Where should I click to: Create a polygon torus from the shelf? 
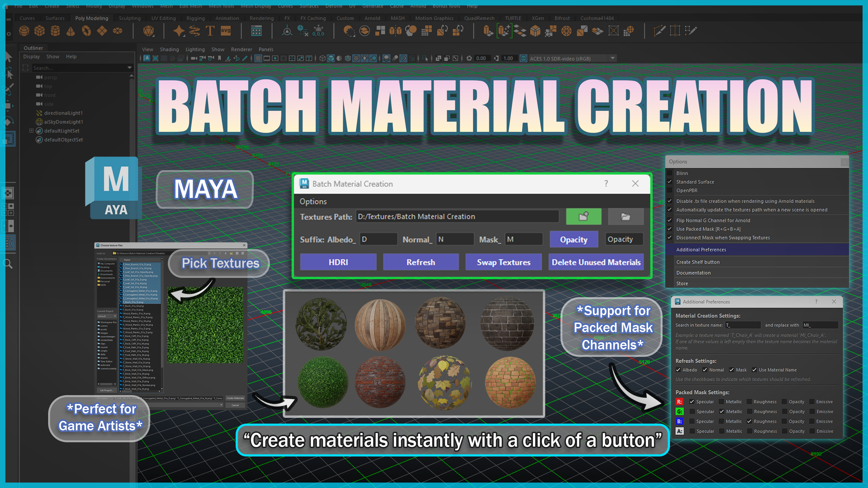click(86, 31)
